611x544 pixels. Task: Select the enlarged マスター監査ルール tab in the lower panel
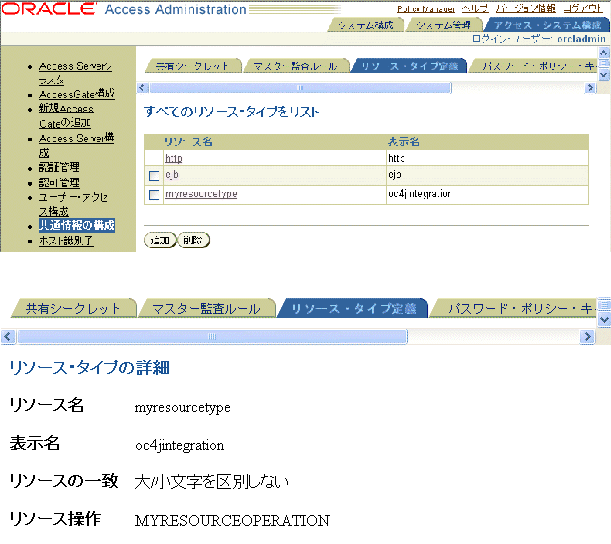tap(207, 308)
